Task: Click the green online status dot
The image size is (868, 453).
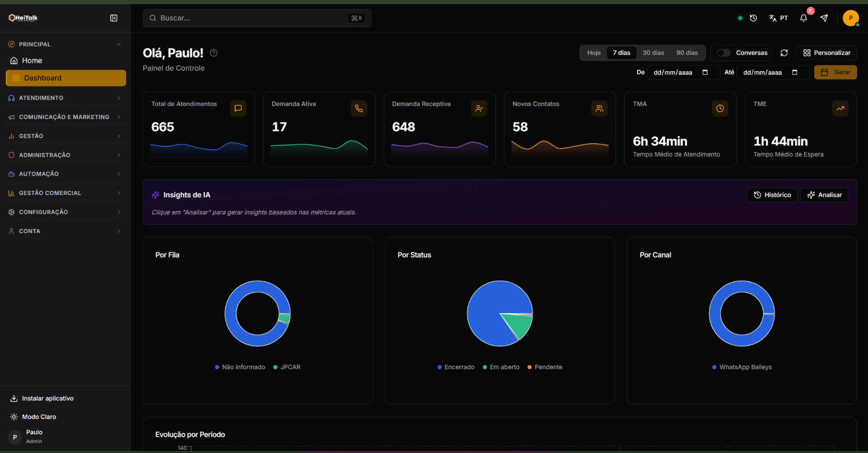Action: click(x=740, y=18)
